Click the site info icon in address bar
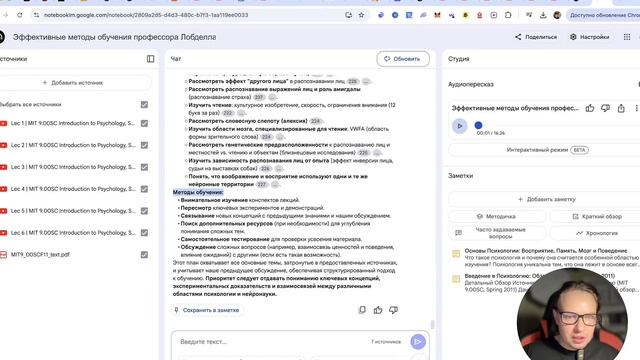640x360 pixels. [x=36, y=15]
